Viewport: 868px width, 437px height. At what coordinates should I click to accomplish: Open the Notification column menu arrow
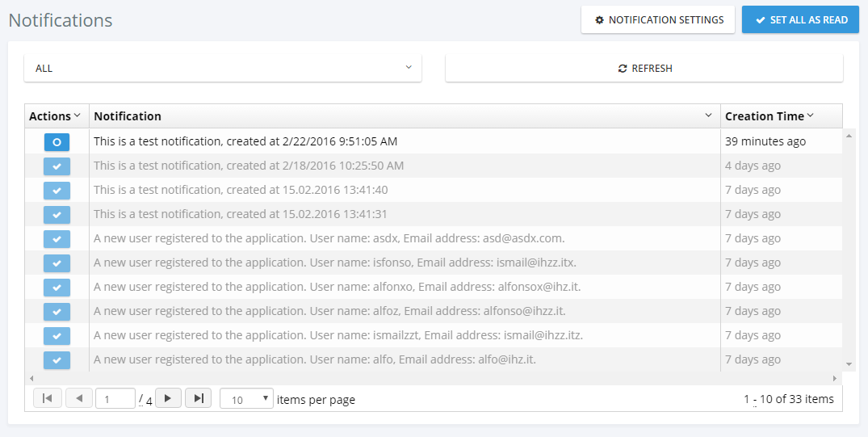click(x=708, y=116)
